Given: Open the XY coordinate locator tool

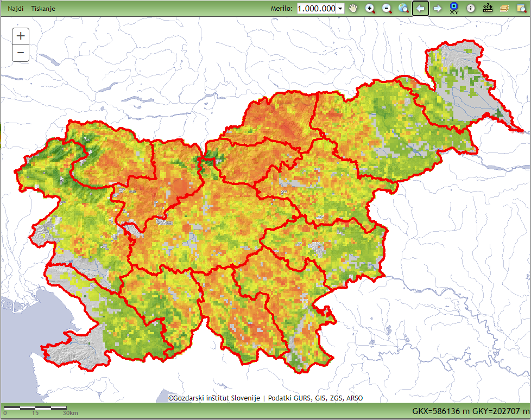Looking at the screenshot, I should tap(454, 8).
